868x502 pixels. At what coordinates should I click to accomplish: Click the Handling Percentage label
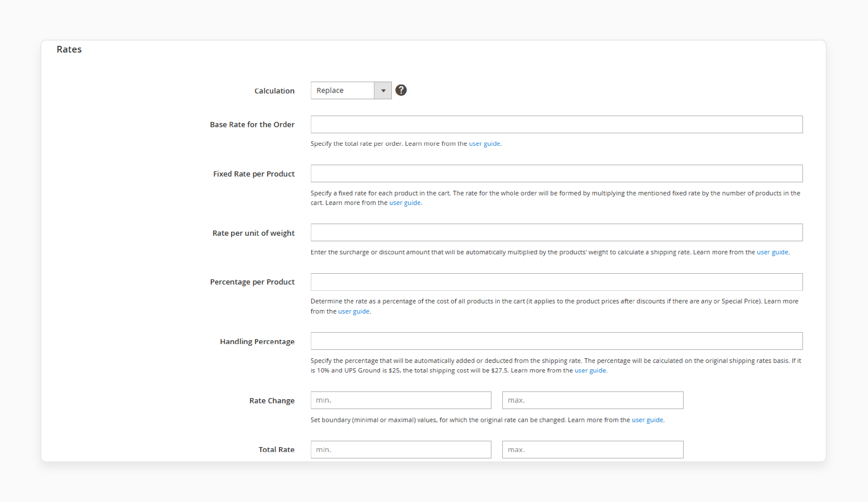coord(257,342)
